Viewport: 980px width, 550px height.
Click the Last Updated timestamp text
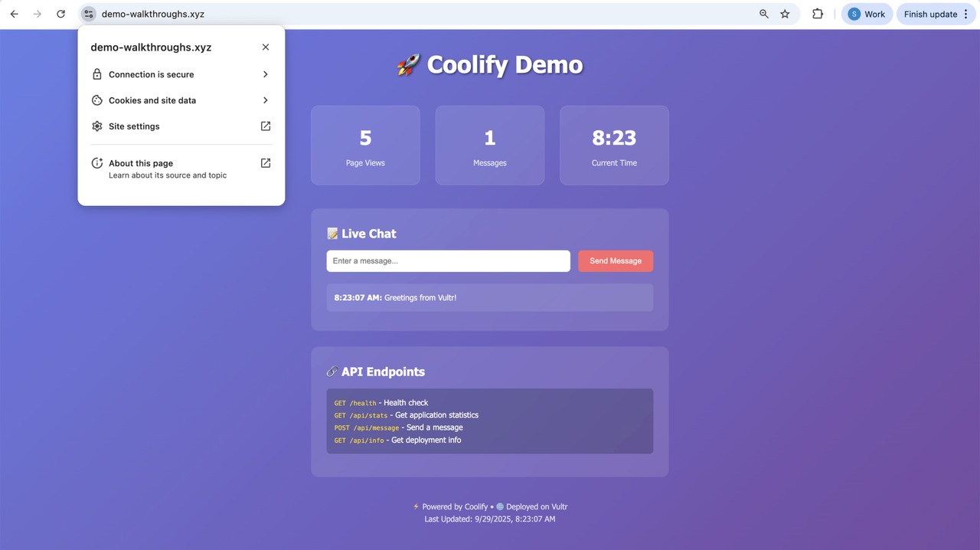[x=490, y=519]
